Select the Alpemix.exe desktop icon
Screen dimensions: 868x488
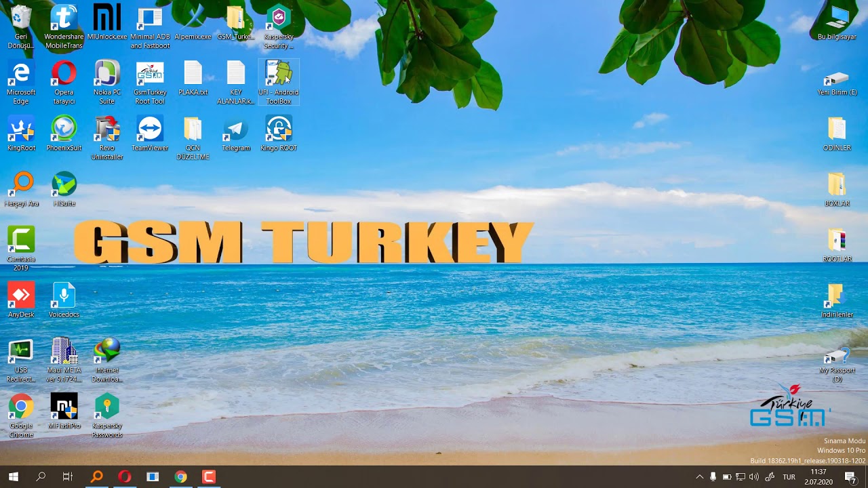point(193,23)
